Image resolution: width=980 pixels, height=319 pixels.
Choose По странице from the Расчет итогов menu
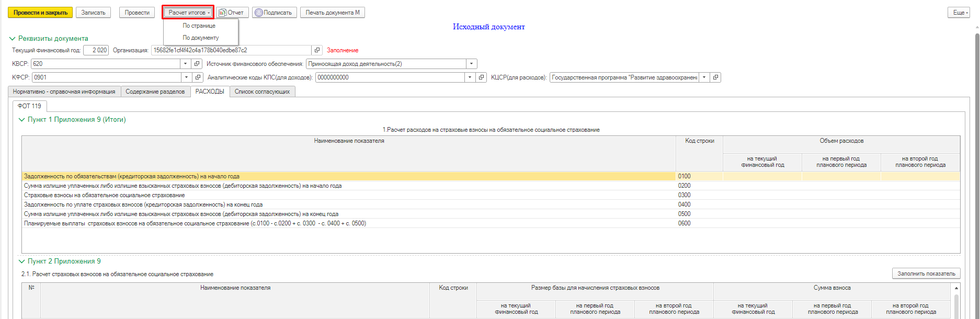coord(199,26)
